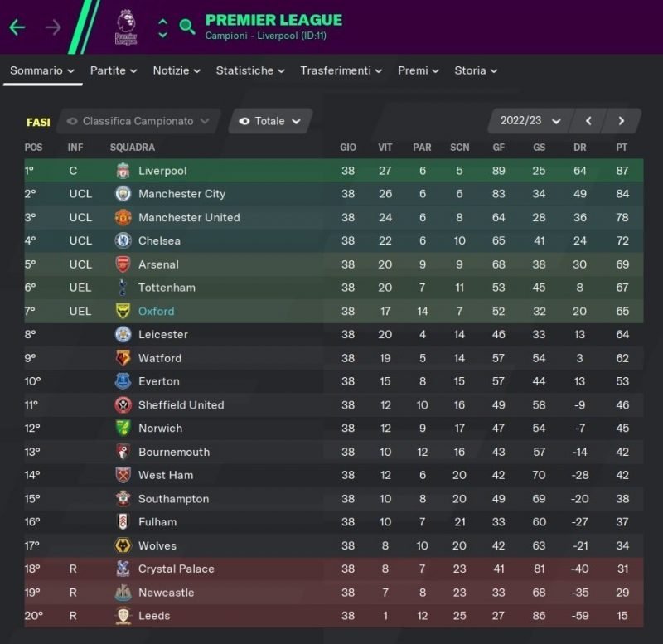Click the Chelsea club badge
663x644 pixels.
pyautogui.click(x=123, y=240)
